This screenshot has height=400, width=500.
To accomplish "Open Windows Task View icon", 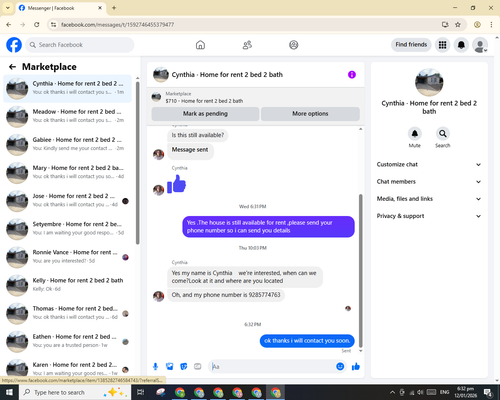I will point(141,392).
